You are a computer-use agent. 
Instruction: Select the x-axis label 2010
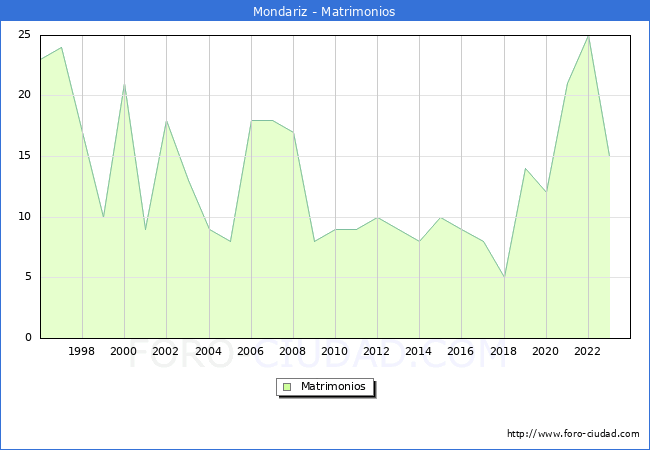335,351
